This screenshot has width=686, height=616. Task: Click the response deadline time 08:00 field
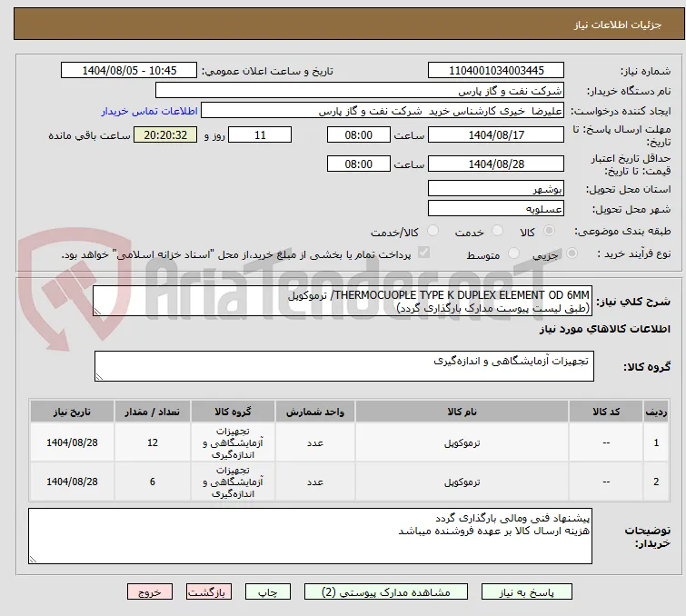coord(359,134)
